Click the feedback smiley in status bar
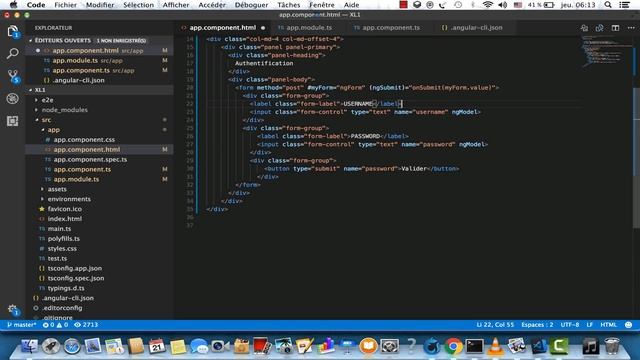Viewport: 640px width, 360px height. (629, 325)
